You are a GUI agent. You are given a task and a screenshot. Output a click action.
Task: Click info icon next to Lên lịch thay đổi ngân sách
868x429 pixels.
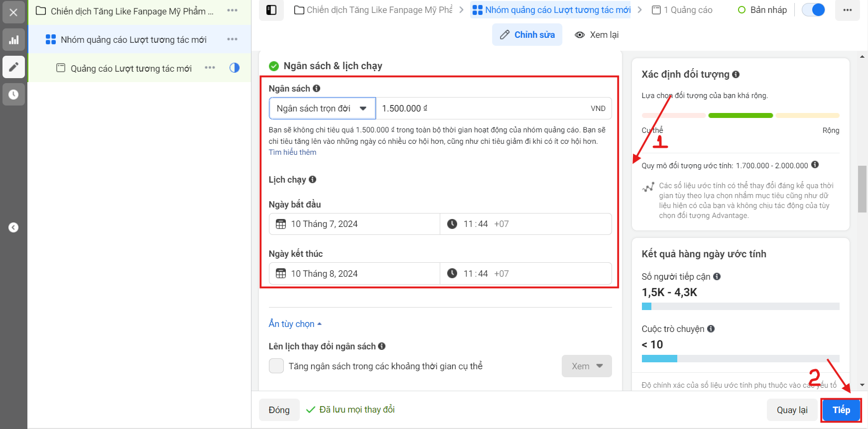pos(381,346)
